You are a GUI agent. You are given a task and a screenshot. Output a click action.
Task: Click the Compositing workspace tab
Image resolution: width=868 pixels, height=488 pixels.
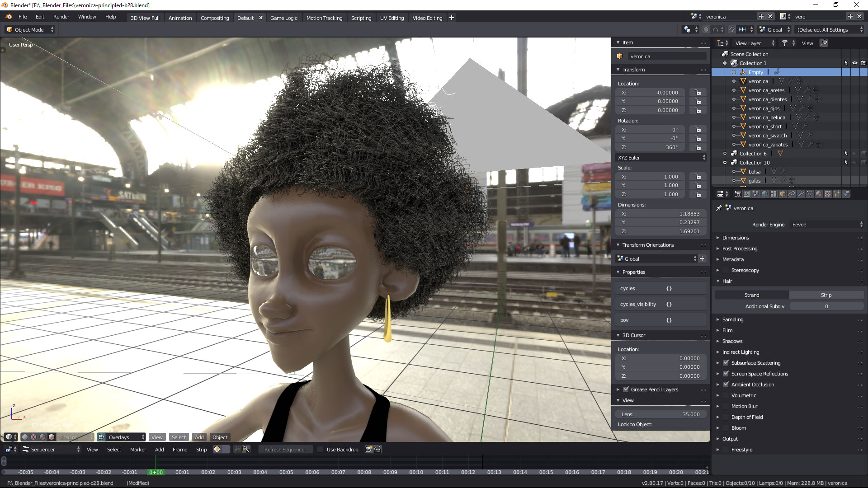[215, 17]
